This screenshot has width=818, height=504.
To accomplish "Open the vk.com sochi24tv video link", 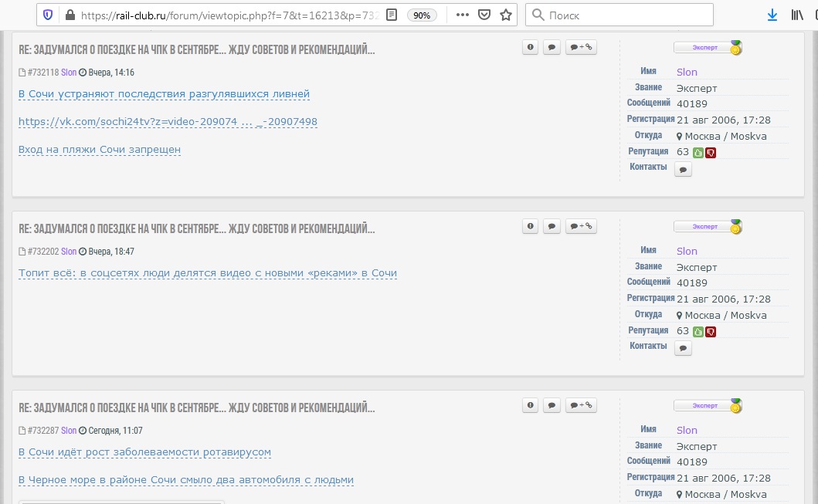I will (x=168, y=122).
